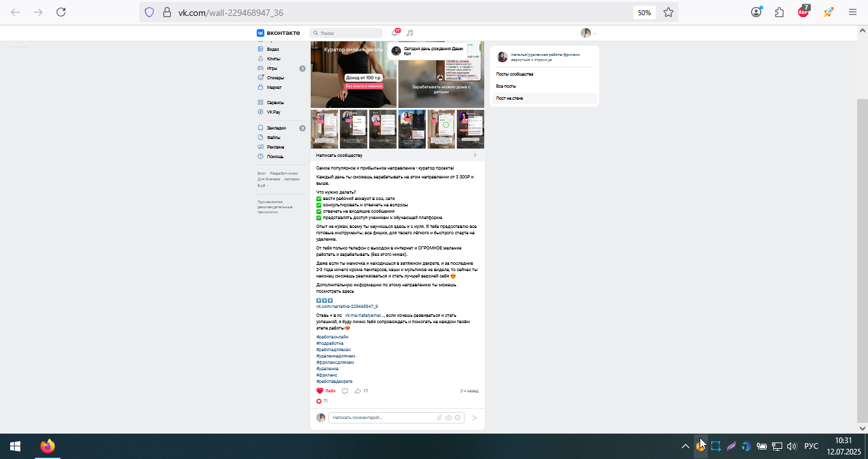Click the Помощь question mark icon

261,156
